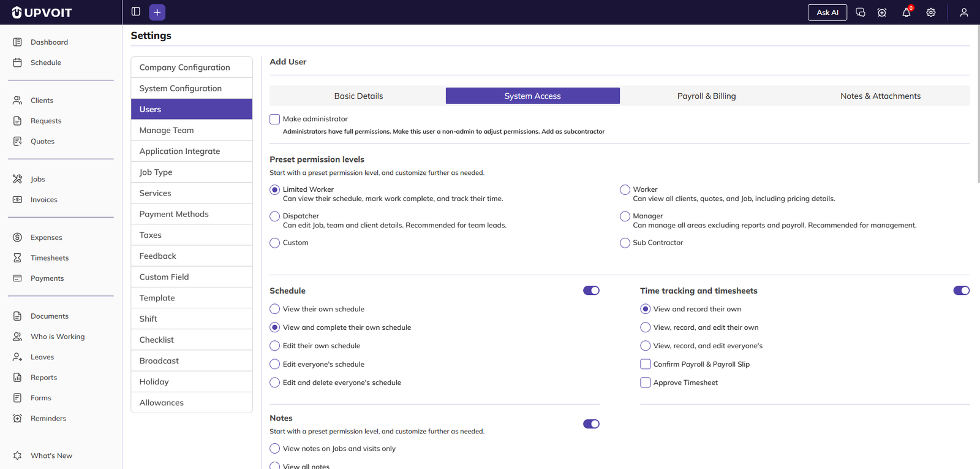The width and height of the screenshot is (980, 469).
Task: Open Company Configuration settings
Action: [192, 67]
